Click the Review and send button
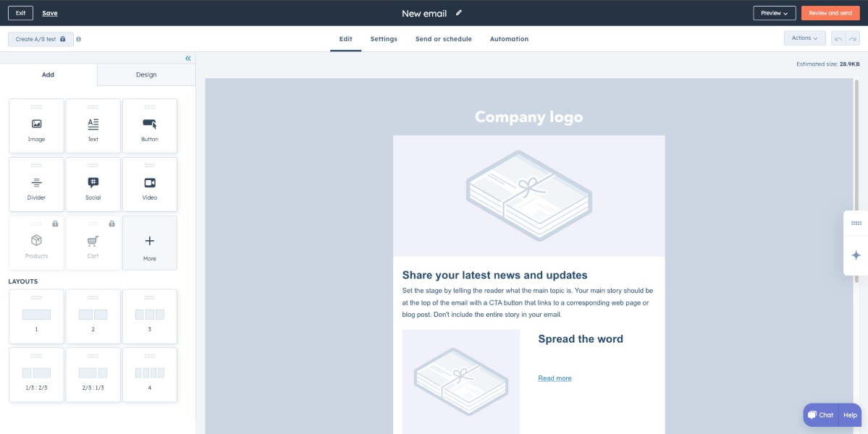The image size is (868, 434). point(830,13)
